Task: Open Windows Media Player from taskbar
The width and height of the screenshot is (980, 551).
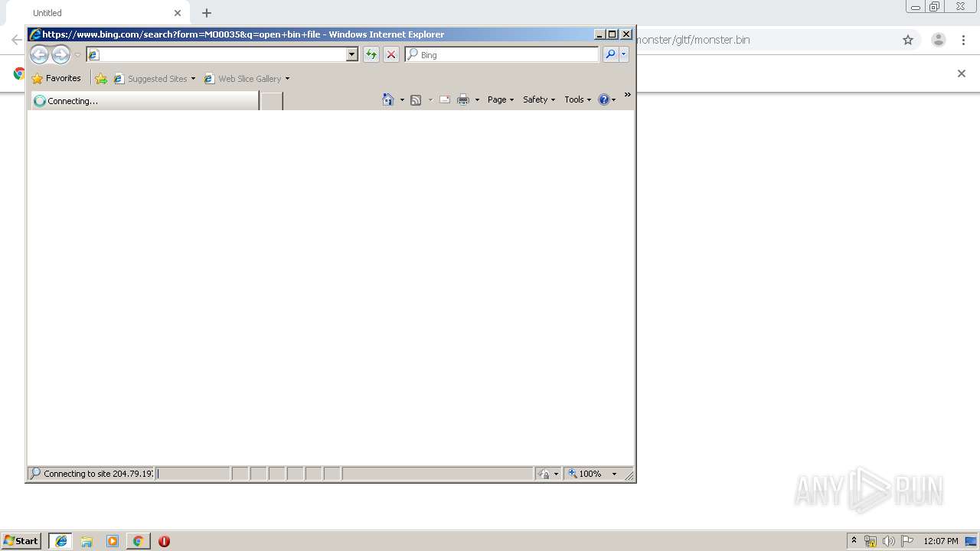Action: point(113,541)
